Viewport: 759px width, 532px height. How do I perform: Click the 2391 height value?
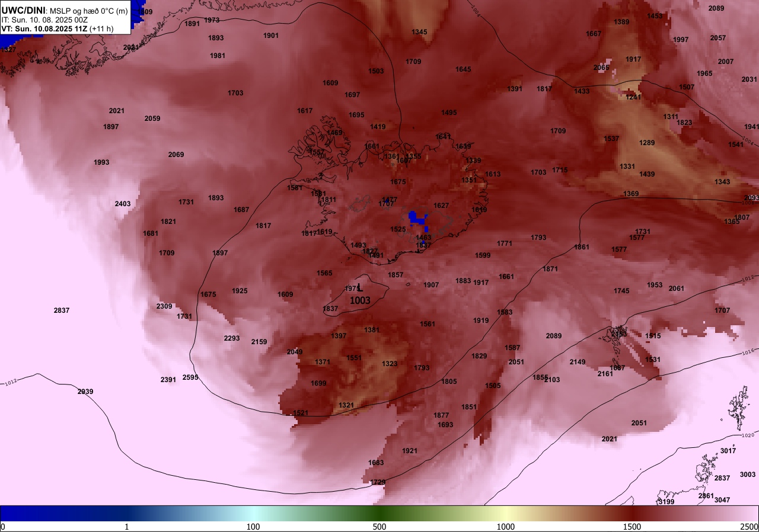click(168, 380)
